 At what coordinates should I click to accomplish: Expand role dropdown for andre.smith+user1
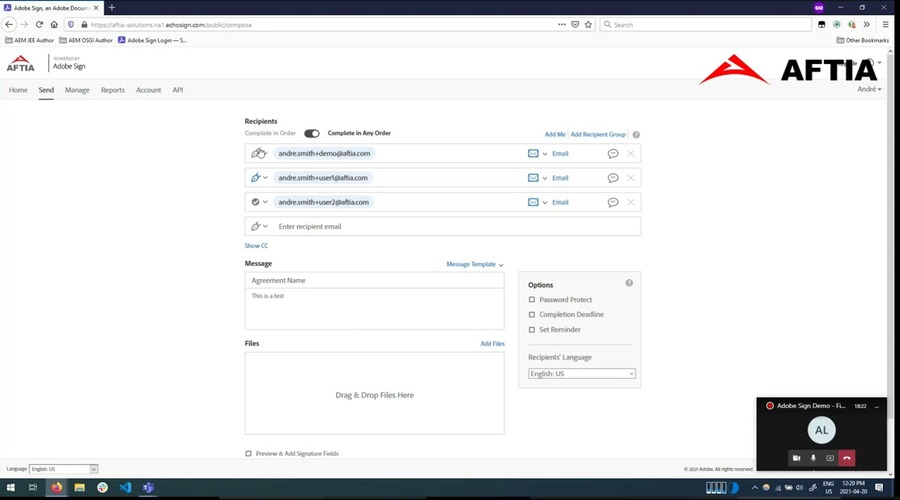(265, 178)
